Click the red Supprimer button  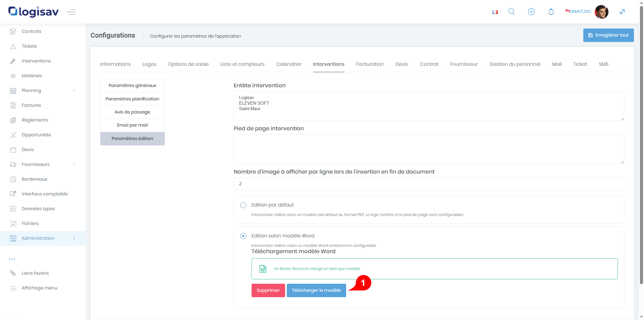point(268,290)
